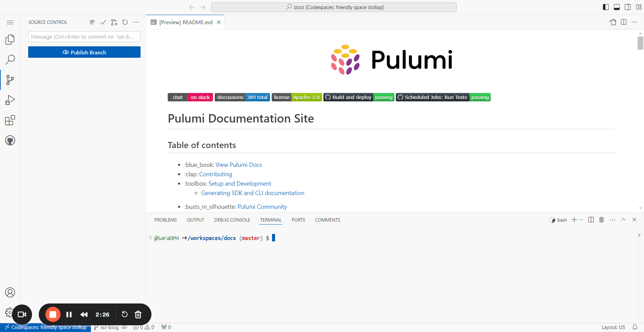
Task: Click the Scheduled Jobs: Run Tests badge
Action: click(443, 97)
